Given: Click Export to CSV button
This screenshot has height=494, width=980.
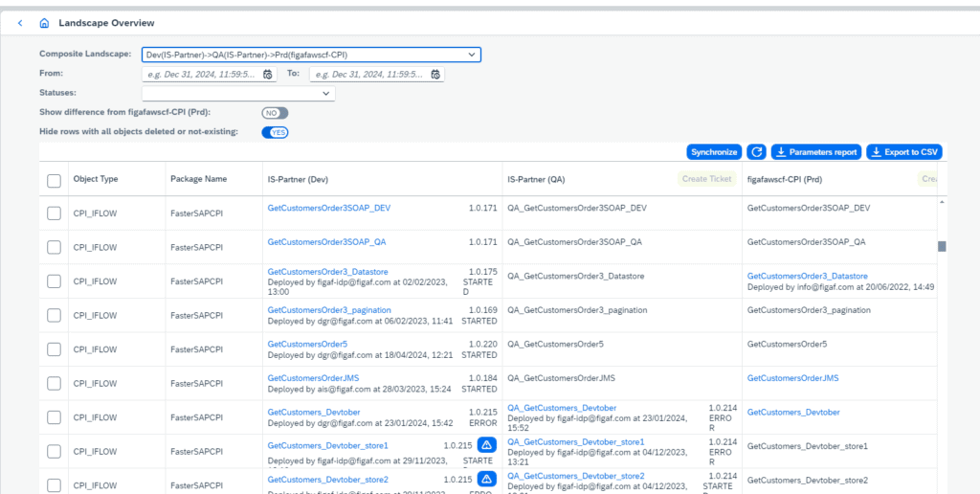Looking at the screenshot, I should tap(904, 152).
